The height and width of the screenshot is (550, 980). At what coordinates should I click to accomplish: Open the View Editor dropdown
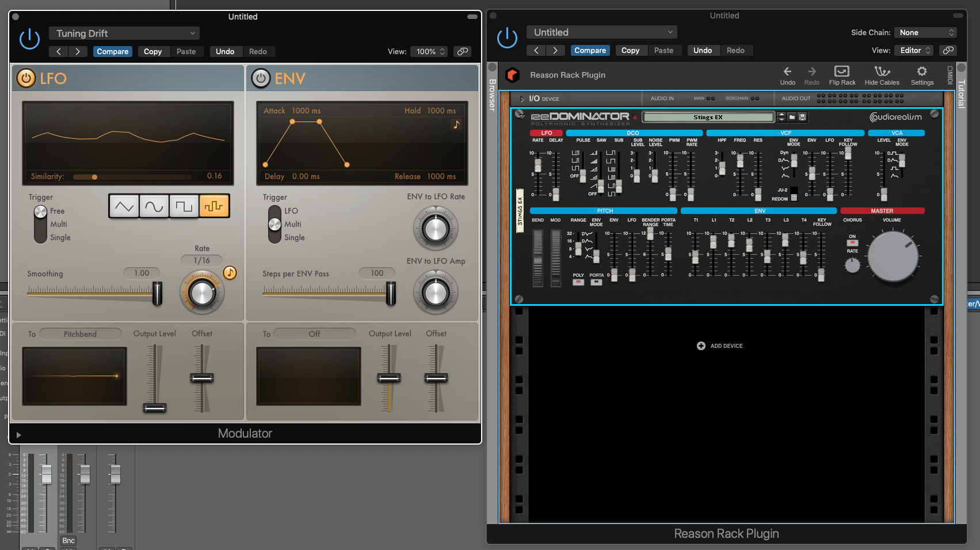(x=914, y=50)
